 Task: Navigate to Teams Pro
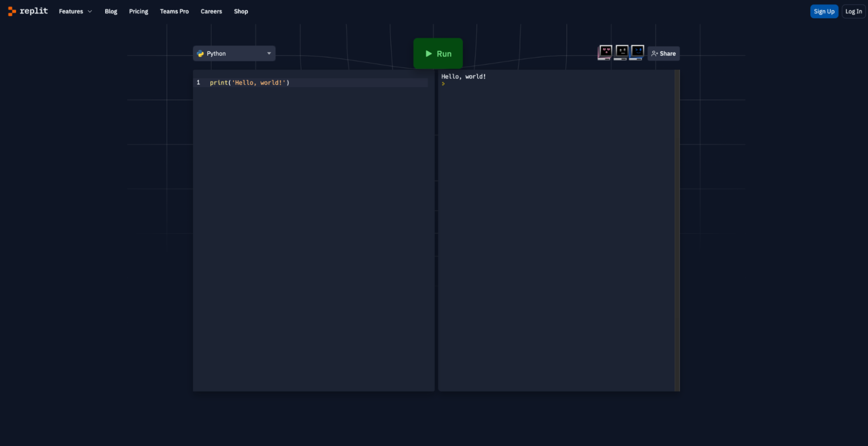(174, 12)
